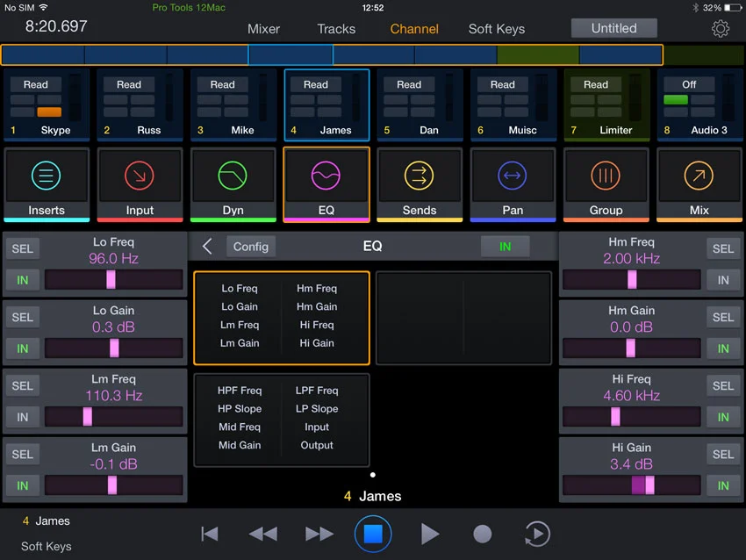Open the Mix function
Screen dimensions: 746x560
click(x=699, y=184)
